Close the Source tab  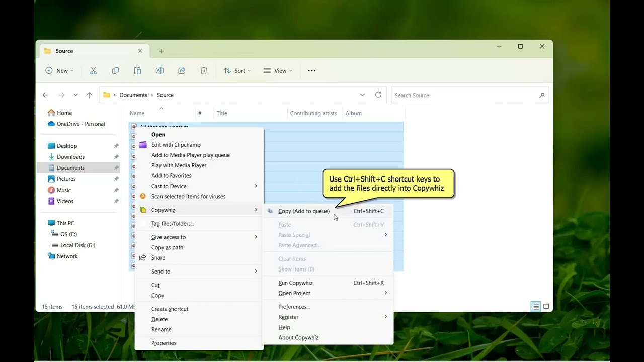pyautogui.click(x=140, y=51)
